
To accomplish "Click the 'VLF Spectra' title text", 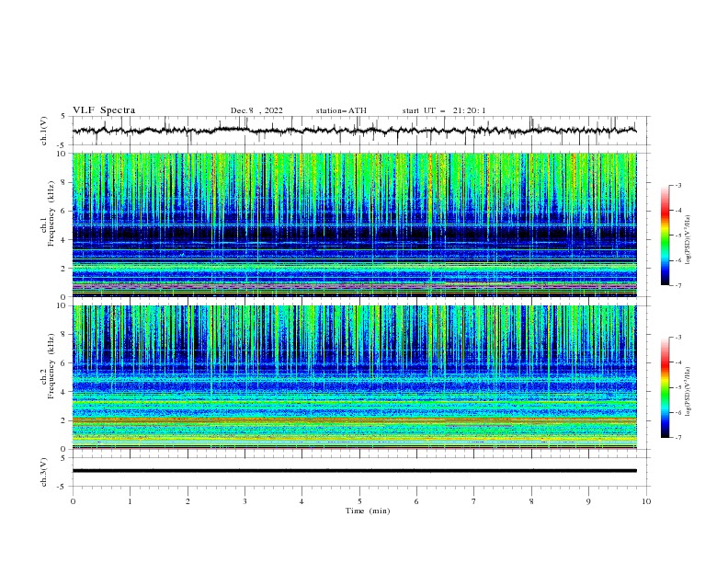I will (x=104, y=110).
